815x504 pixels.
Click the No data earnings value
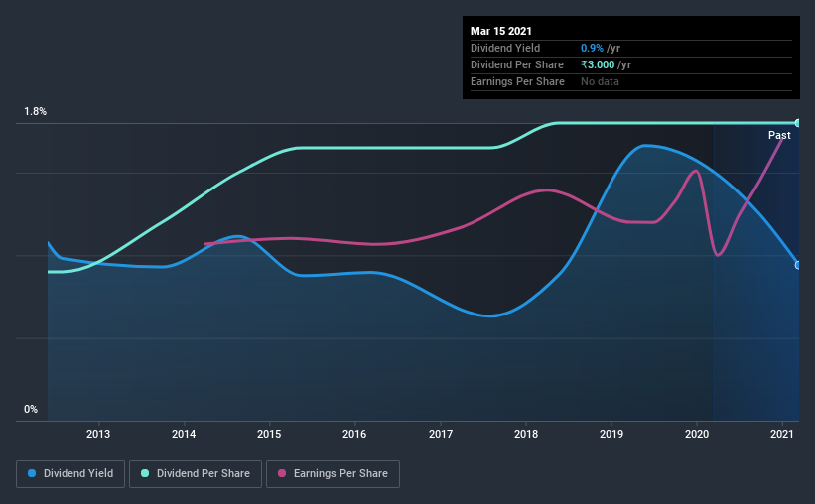pos(600,81)
